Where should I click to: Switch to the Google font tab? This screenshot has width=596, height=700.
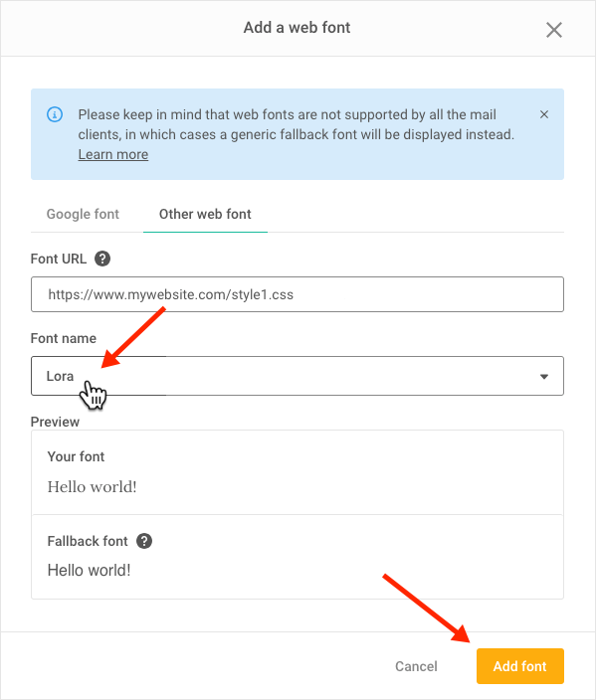pos(83,214)
